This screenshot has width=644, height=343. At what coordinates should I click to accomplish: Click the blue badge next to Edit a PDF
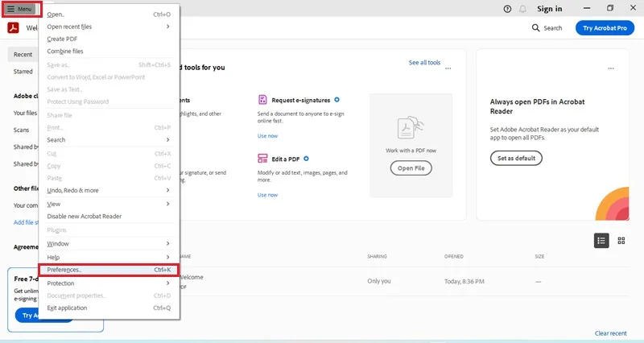306,159
